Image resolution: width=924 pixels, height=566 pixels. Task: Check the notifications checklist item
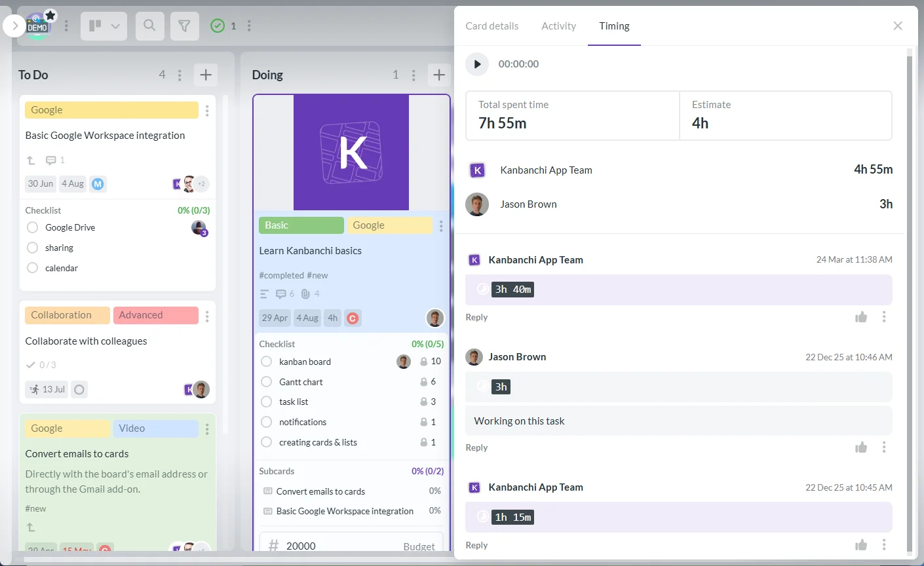266,422
